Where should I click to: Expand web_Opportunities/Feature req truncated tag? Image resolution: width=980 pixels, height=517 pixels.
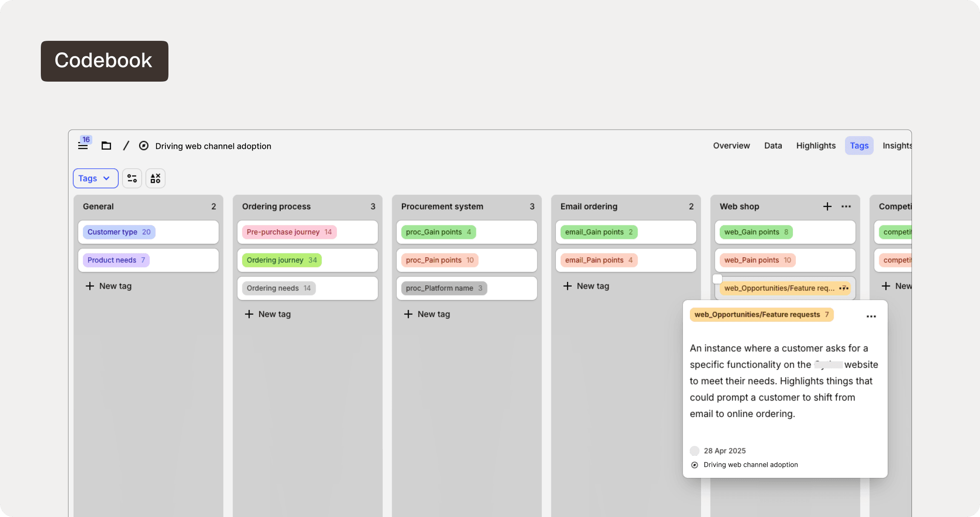[778, 288]
